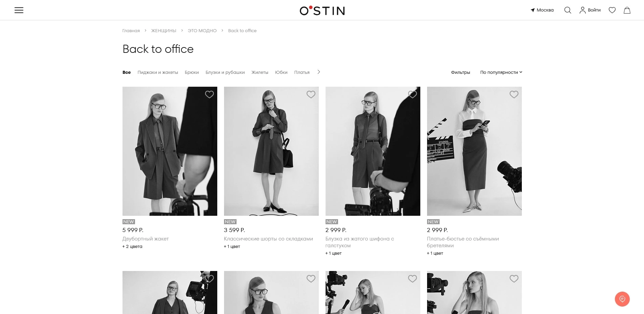Image resolution: width=644 pixels, height=314 pixels.
Task: Click the location pin next to Москва
Action: point(533,10)
